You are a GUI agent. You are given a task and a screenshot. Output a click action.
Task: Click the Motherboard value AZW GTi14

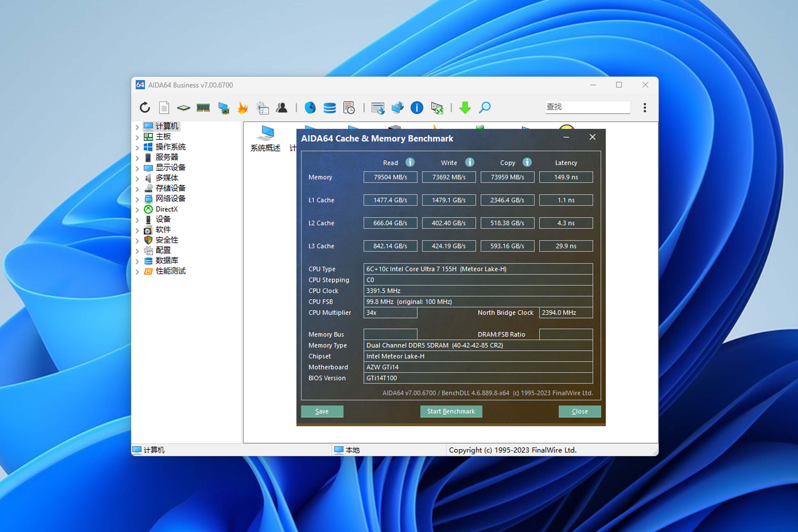(x=478, y=367)
